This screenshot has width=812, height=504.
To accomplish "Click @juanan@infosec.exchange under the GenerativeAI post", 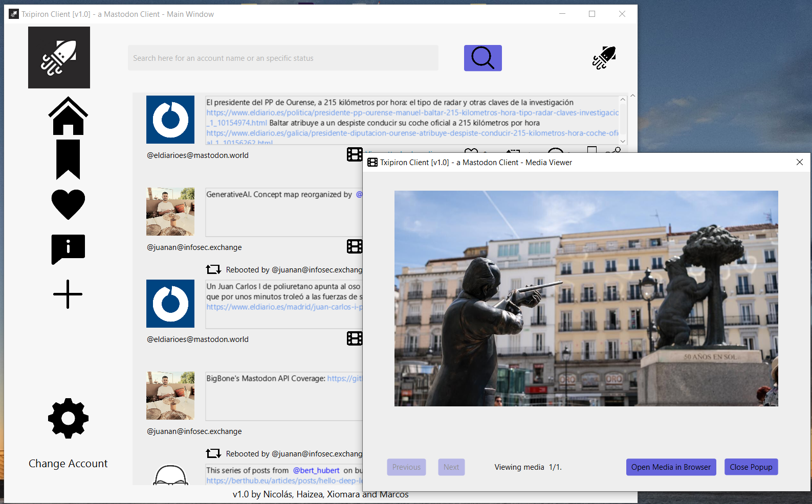I will point(194,247).
